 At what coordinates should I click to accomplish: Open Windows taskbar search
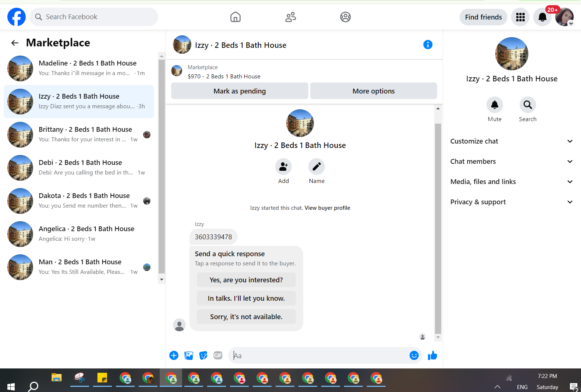[x=33, y=386]
